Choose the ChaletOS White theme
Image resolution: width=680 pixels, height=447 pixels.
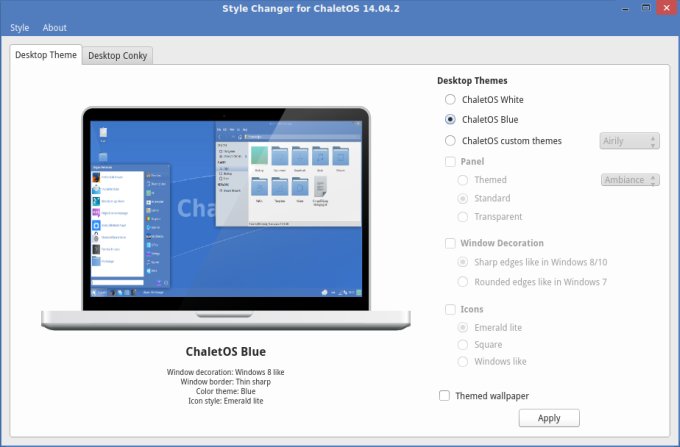pyautogui.click(x=451, y=100)
